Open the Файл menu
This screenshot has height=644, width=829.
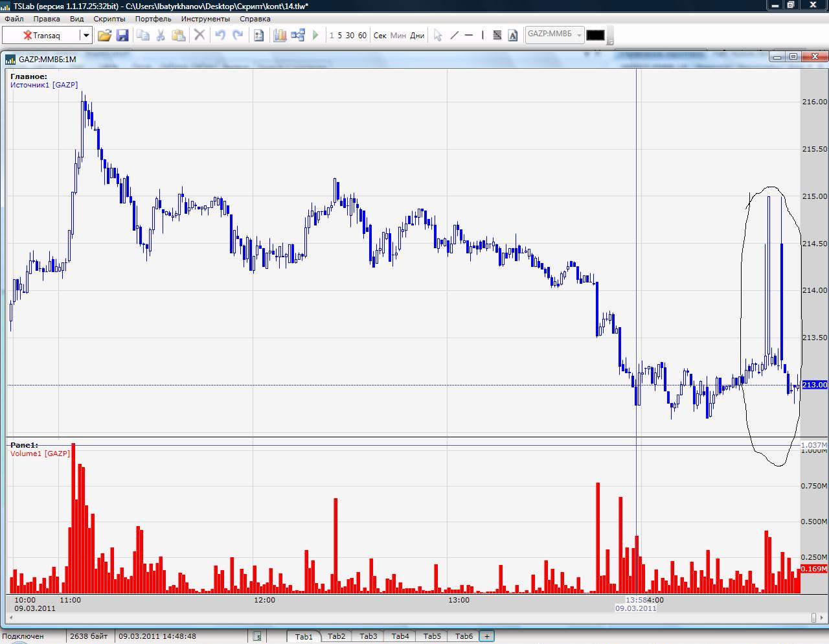(14, 19)
